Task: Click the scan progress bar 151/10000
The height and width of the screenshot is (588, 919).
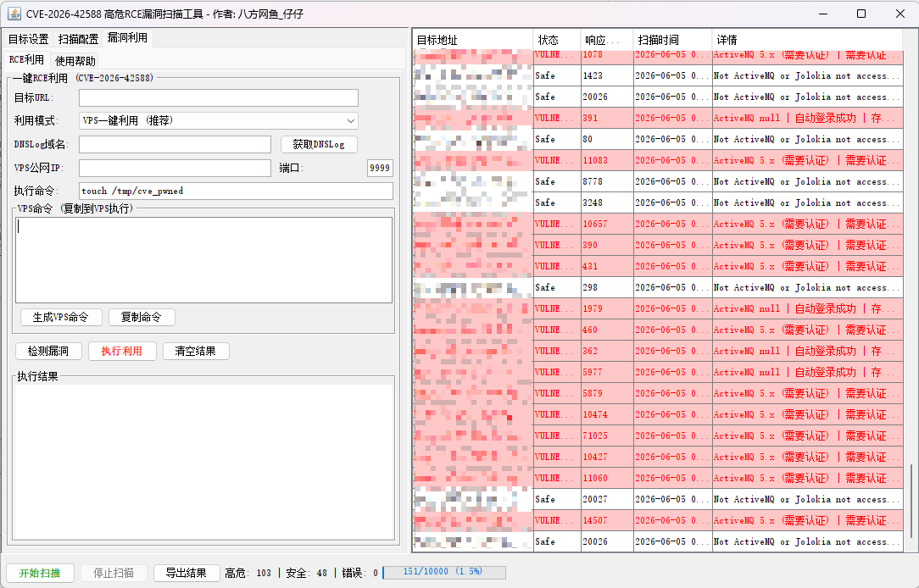Action: pyautogui.click(x=444, y=572)
